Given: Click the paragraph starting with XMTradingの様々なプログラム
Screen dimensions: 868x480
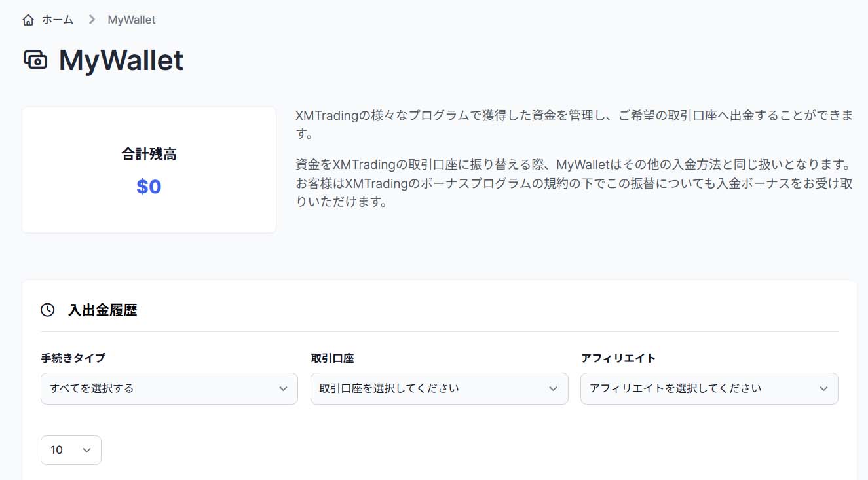Looking at the screenshot, I should point(575,124).
